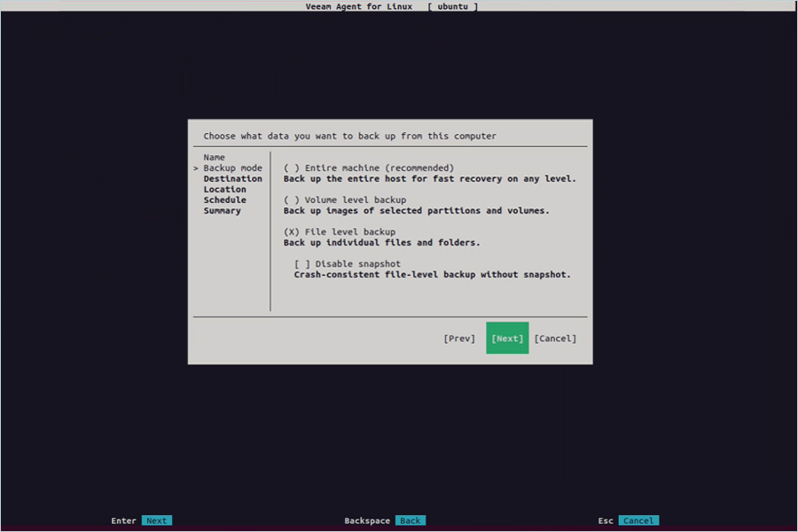Open the Backup mode wizard step
Image resolution: width=798 pixels, height=532 pixels.
coord(232,168)
